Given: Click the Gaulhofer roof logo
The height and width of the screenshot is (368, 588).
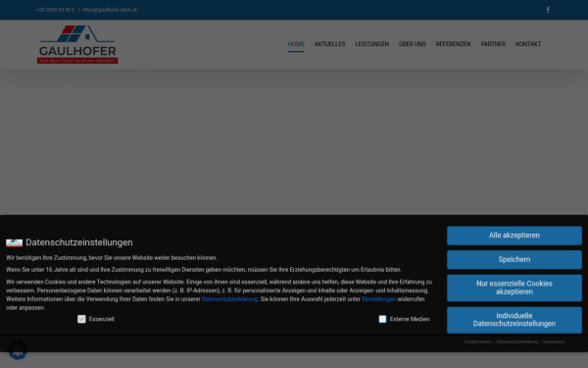Looking at the screenshot, I should 77,44.
